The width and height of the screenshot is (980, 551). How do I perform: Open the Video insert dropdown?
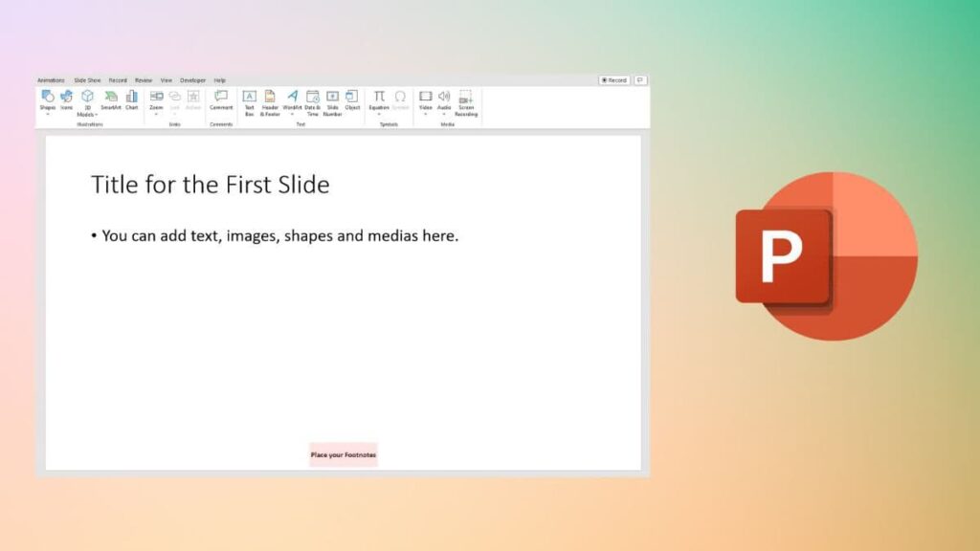[426, 115]
